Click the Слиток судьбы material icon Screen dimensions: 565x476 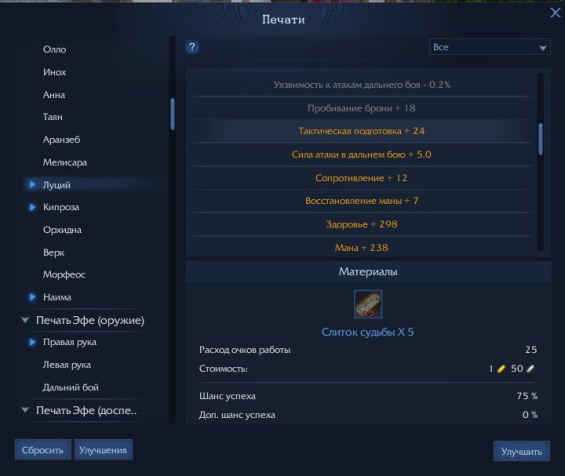point(368,304)
